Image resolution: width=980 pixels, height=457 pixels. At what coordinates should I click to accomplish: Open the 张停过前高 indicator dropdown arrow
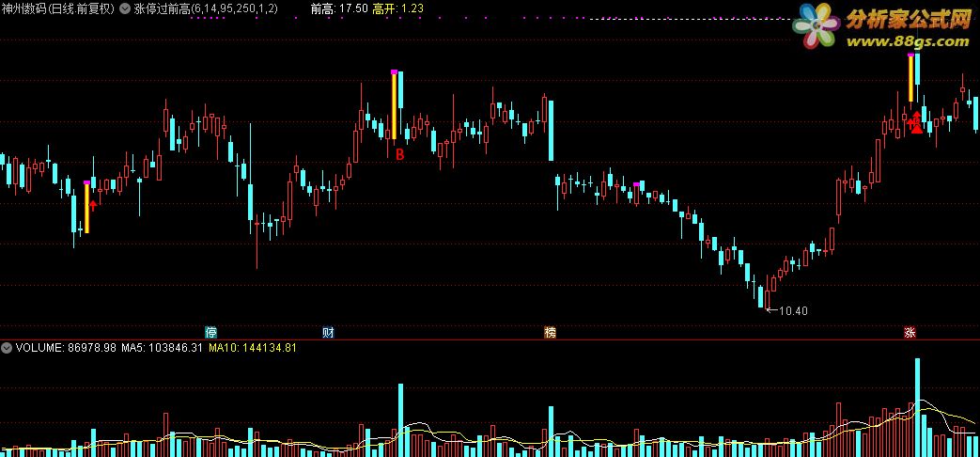[124, 9]
